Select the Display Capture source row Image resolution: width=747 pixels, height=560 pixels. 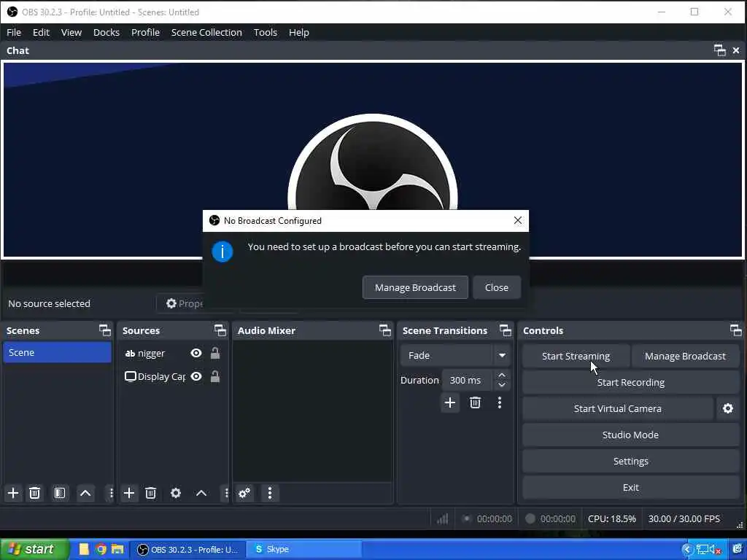point(172,376)
